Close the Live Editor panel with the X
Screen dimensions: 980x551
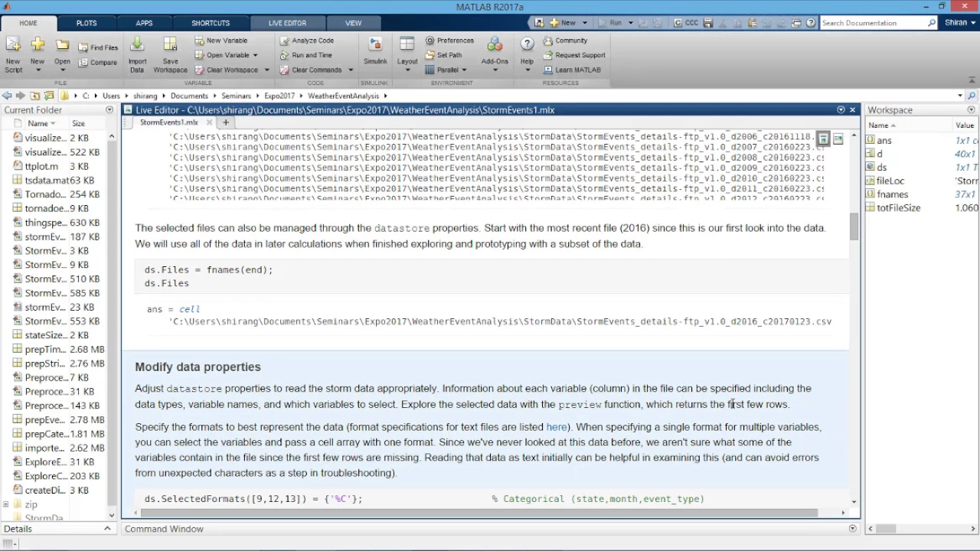pyautogui.click(x=852, y=110)
